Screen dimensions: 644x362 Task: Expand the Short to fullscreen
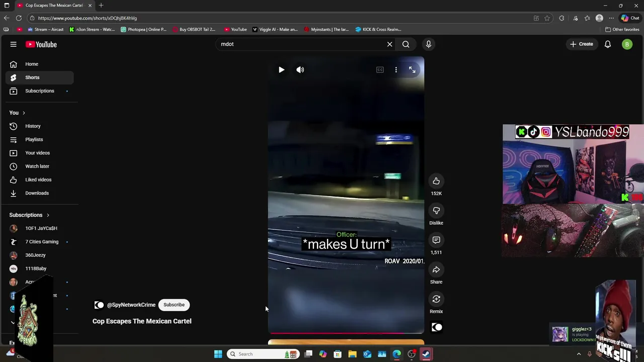(x=412, y=70)
